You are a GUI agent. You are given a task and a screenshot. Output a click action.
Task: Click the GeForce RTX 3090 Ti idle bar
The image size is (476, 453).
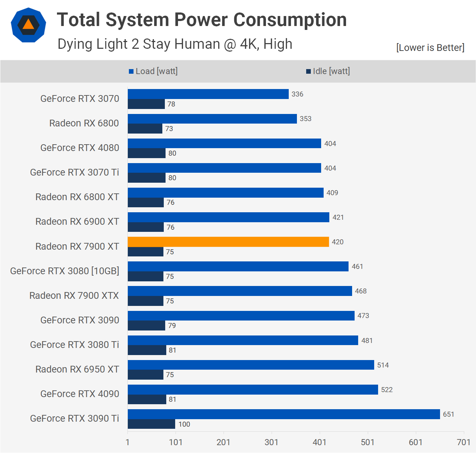coord(151,424)
